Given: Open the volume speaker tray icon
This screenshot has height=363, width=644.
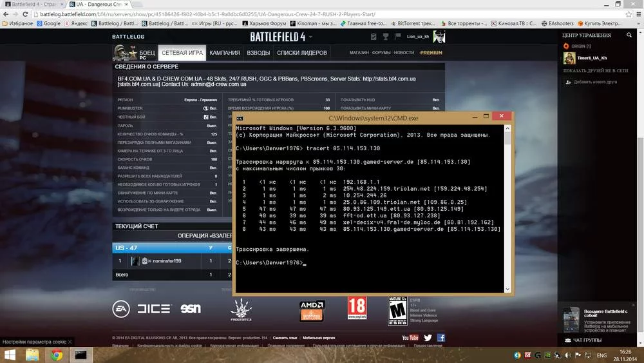Looking at the screenshot, I should point(567,355).
